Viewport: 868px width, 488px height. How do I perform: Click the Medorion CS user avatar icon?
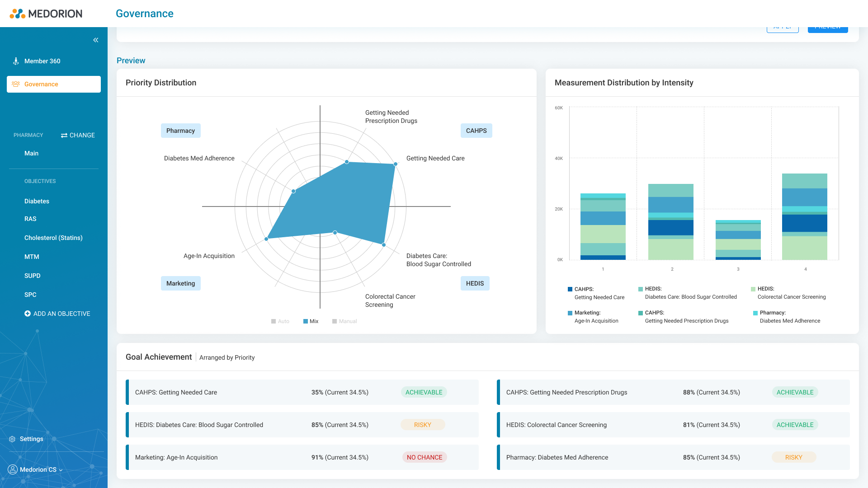pos(13,469)
